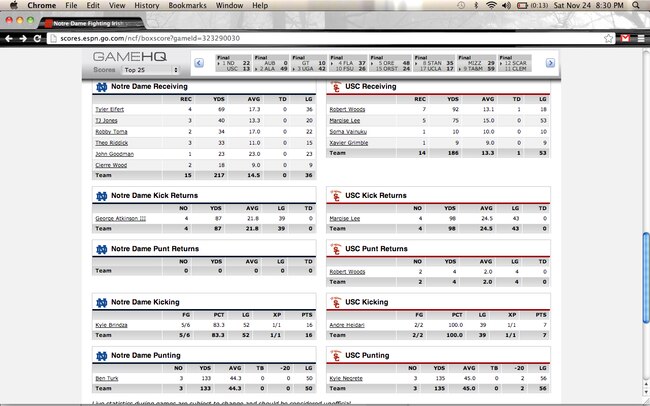Open George Atkinson III player link

(x=121, y=219)
